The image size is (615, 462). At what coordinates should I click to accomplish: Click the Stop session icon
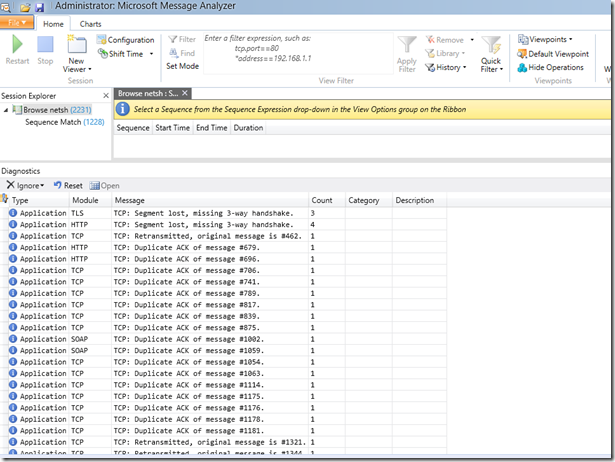45,44
